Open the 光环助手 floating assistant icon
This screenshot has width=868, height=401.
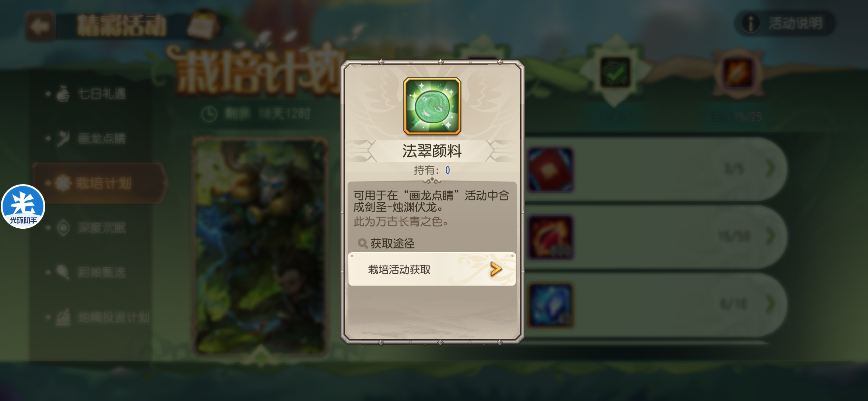[23, 206]
